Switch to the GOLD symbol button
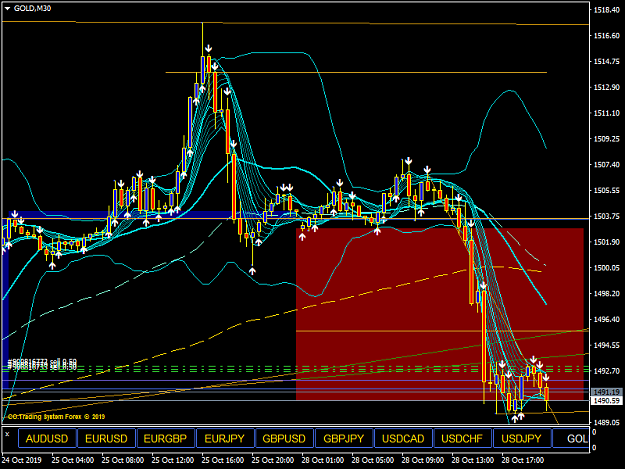This screenshot has height=469, width=625. click(x=571, y=438)
